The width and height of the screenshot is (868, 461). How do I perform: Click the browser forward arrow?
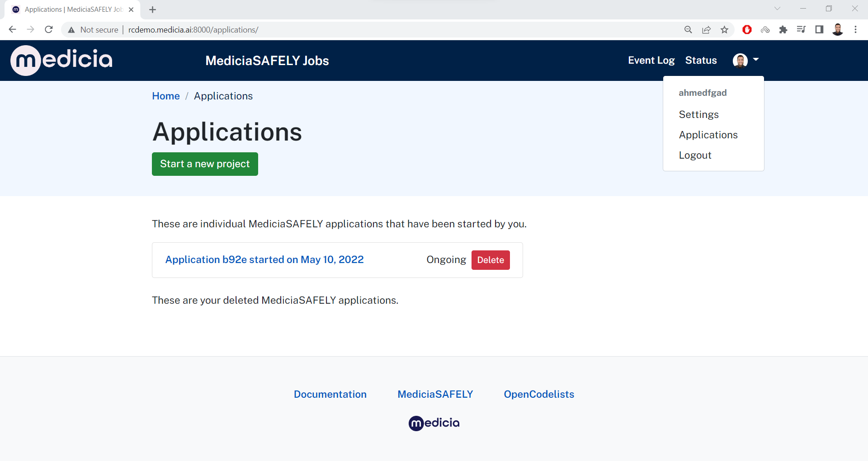pyautogui.click(x=30, y=29)
